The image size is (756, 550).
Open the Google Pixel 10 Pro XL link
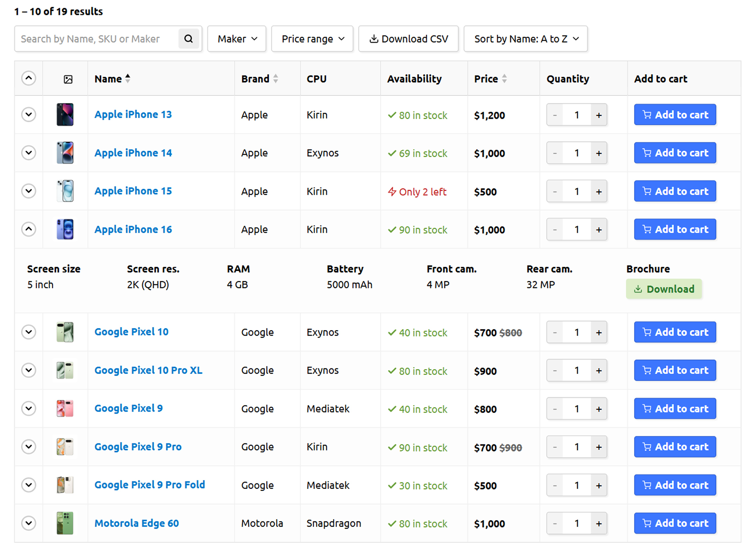(x=148, y=370)
